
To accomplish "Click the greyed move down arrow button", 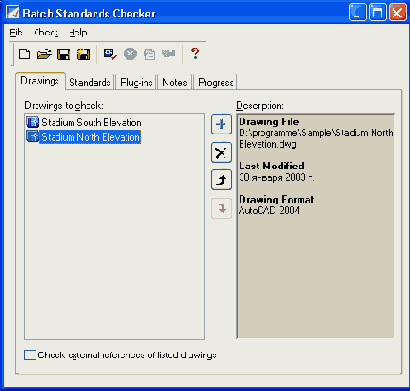I will coord(221,208).
